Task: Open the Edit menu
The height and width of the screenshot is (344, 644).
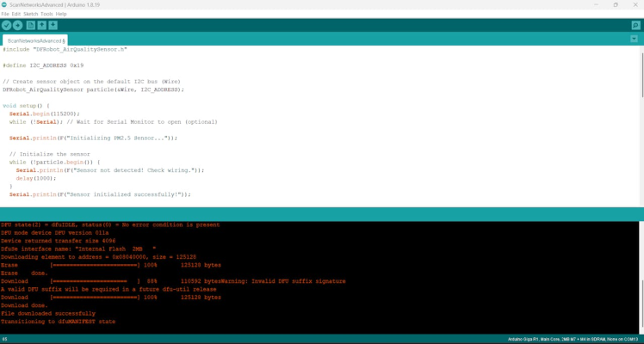Action: point(16,14)
